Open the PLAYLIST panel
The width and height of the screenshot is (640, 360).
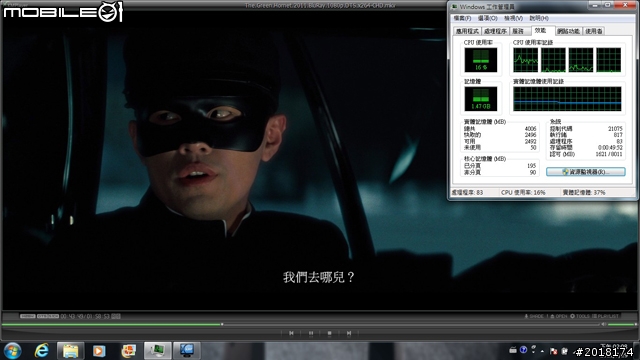click(605, 316)
